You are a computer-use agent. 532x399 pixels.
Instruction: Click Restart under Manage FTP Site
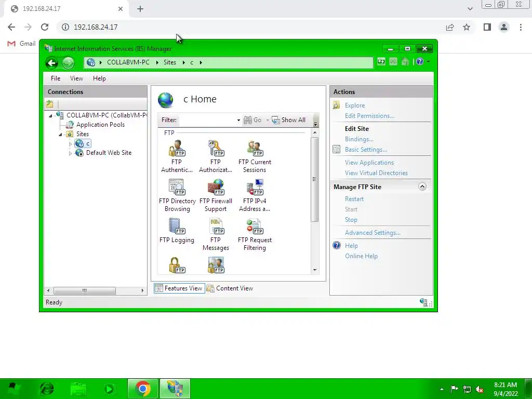click(354, 199)
